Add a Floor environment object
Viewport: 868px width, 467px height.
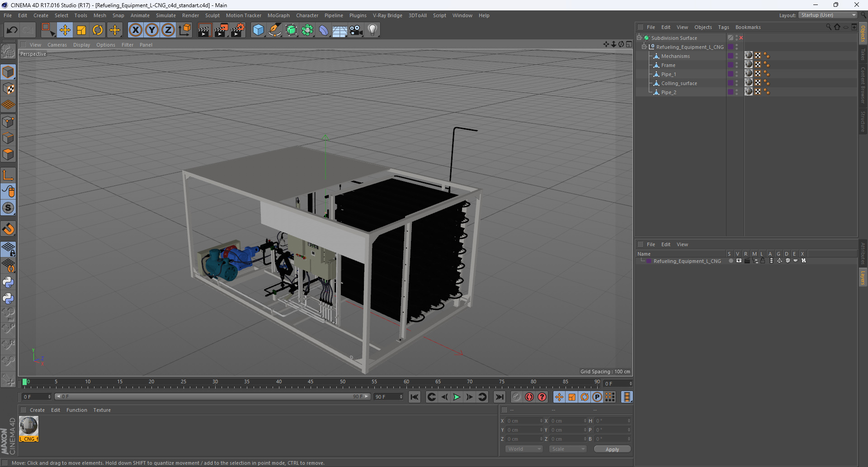click(x=340, y=30)
